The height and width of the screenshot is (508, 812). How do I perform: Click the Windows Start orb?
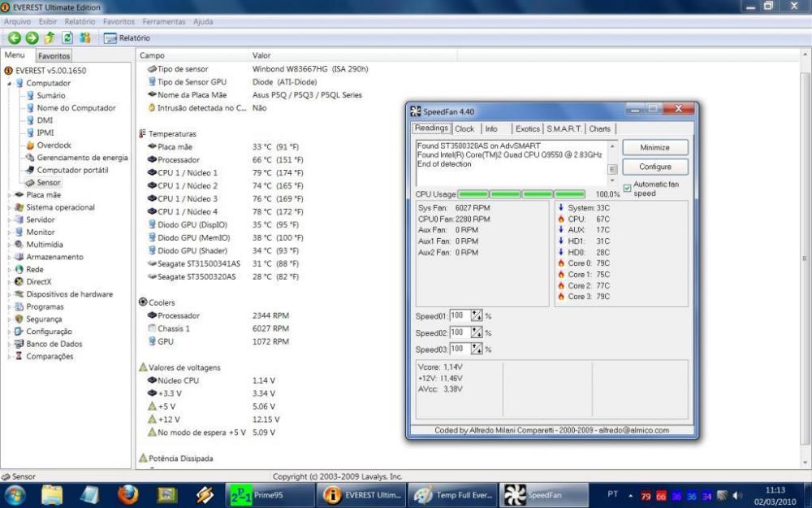coord(15,494)
